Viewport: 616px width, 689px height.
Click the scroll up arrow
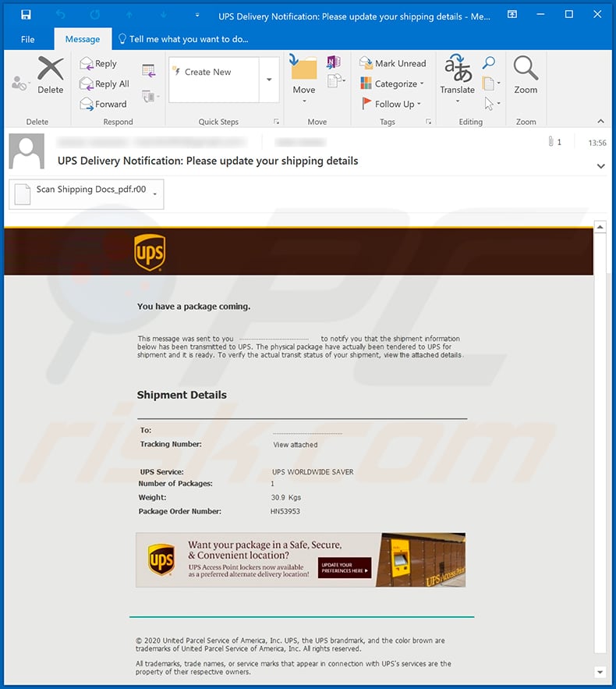[600, 227]
